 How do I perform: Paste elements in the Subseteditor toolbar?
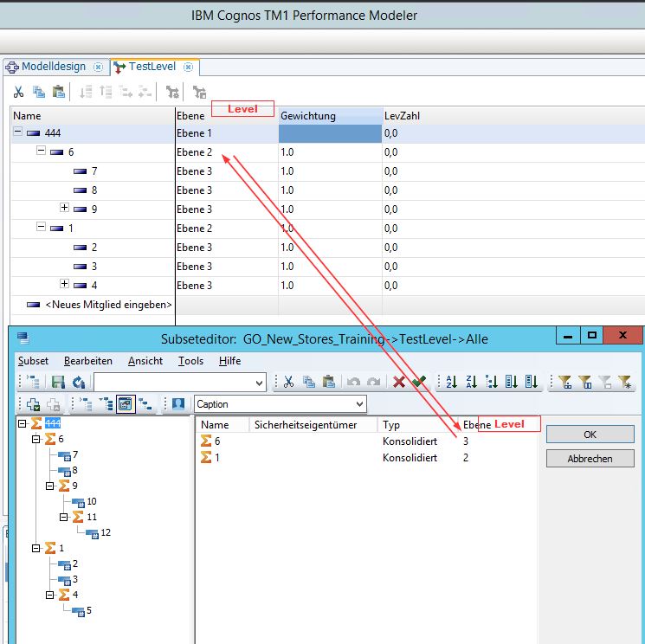329,382
